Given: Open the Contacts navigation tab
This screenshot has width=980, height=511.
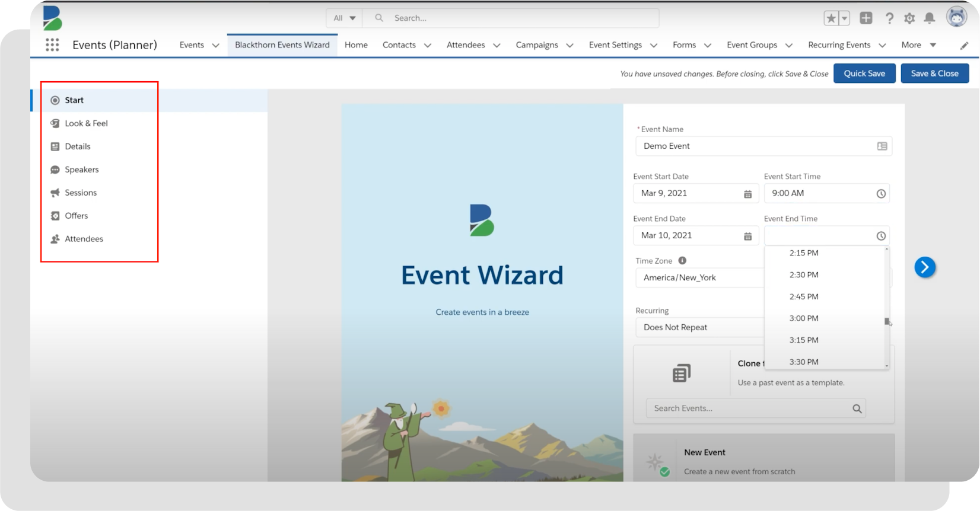Looking at the screenshot, I should [x=399, y=45].
